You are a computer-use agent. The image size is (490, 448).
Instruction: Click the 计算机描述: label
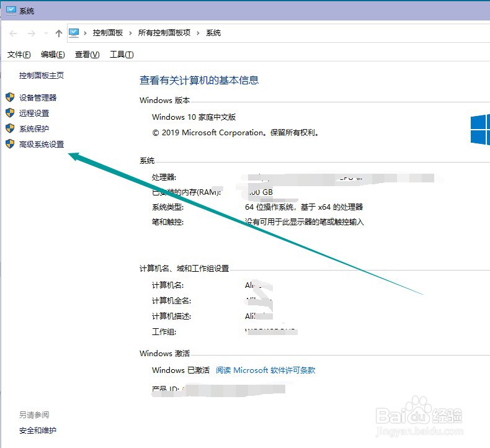(172, 316)
